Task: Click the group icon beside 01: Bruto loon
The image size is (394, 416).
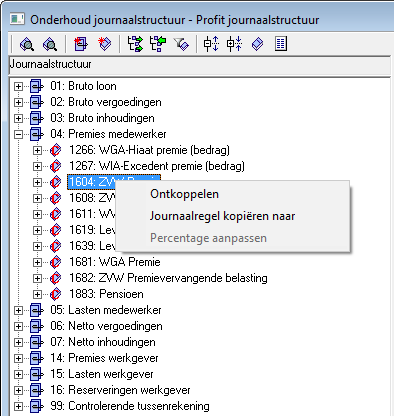Action: pos(36,86)
